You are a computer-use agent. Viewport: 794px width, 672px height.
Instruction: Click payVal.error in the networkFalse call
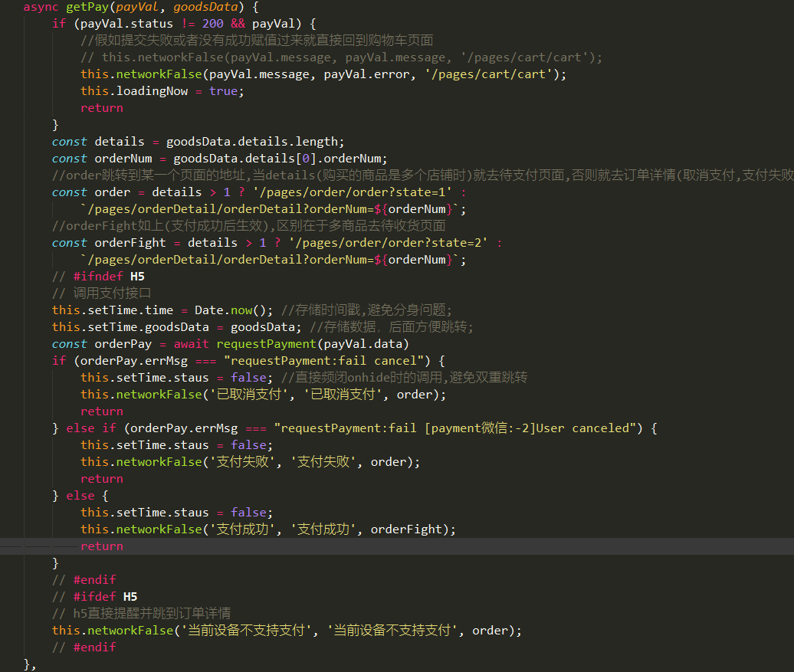click(366, 74)
